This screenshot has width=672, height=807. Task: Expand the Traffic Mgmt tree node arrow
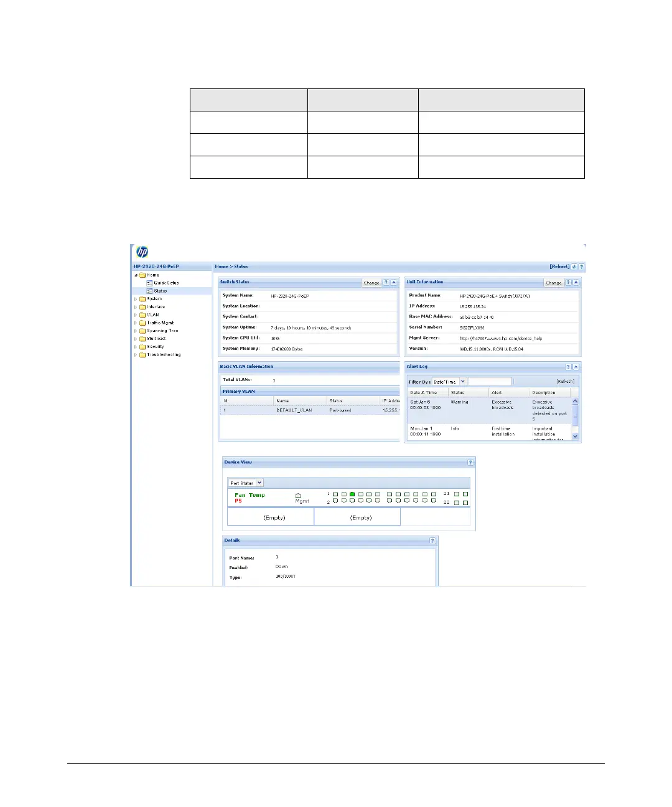point(136,323)
